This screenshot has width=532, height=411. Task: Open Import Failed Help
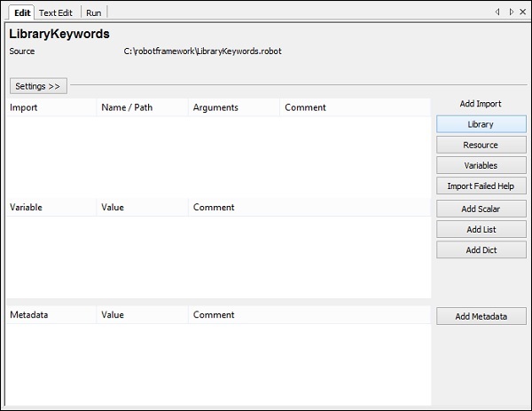coord(481,186)
